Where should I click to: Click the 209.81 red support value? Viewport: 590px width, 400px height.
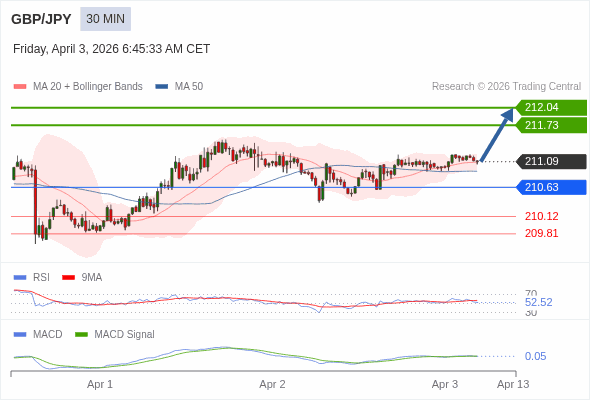542,233
